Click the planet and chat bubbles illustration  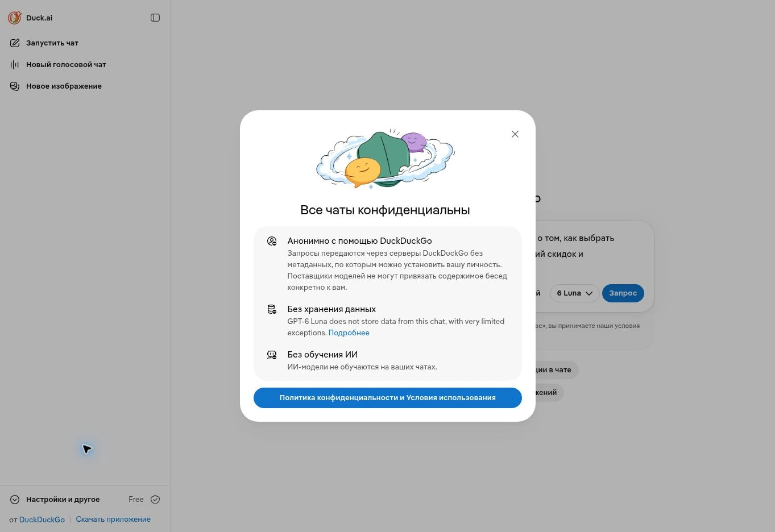[386, 159]
